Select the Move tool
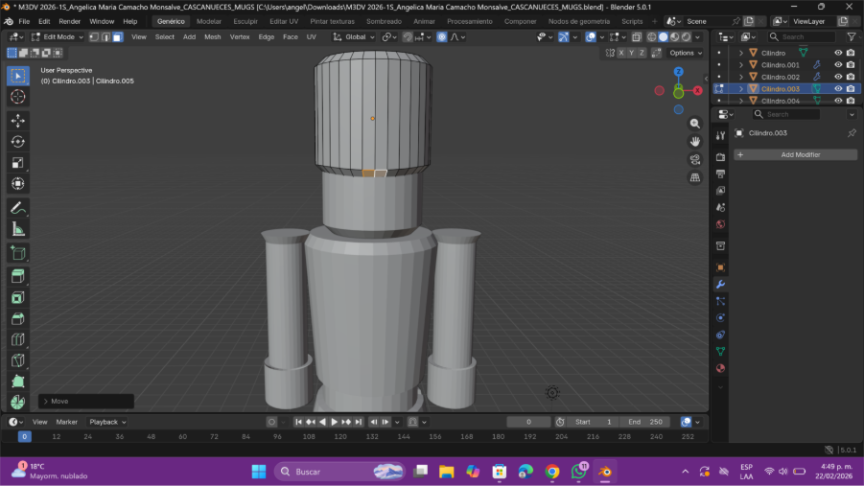This screenshot has height=486, width=864. point(18,121)
